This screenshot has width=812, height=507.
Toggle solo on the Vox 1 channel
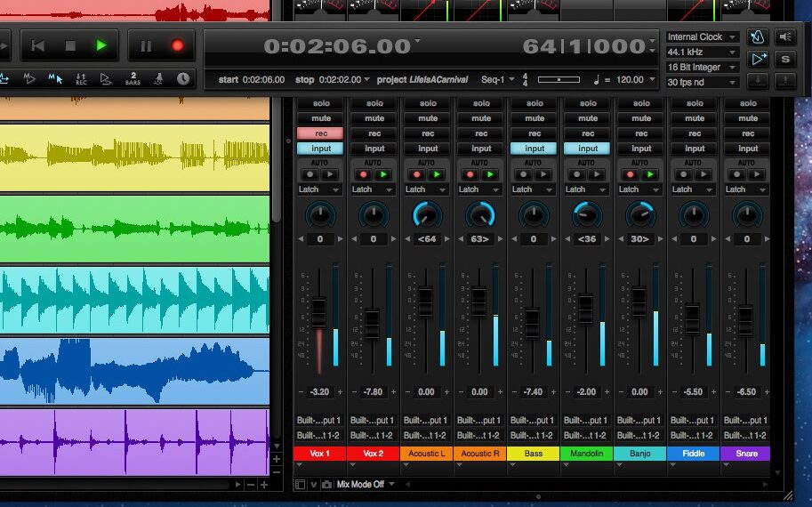point(321,103)
